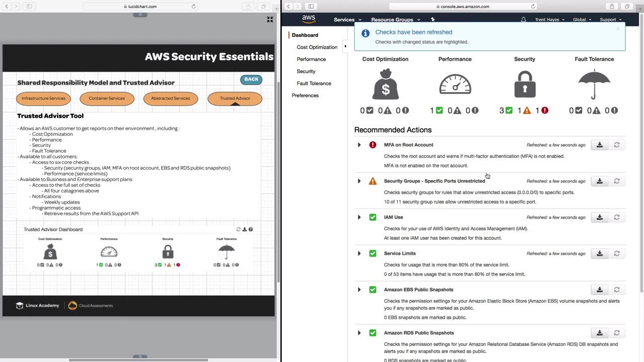Viewport: 644px width, 362px height.
Task: Click the green check icon beside IAM Use
Action: [x=373, y=217]
